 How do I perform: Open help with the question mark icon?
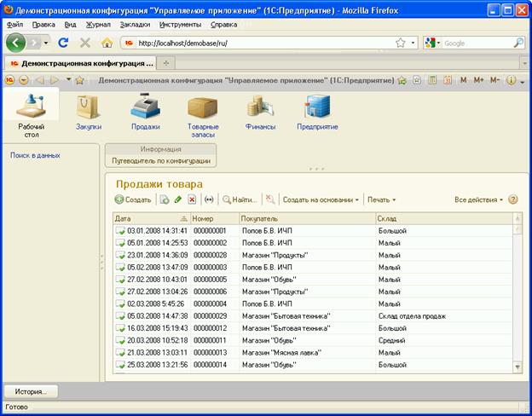click(513, 199)
